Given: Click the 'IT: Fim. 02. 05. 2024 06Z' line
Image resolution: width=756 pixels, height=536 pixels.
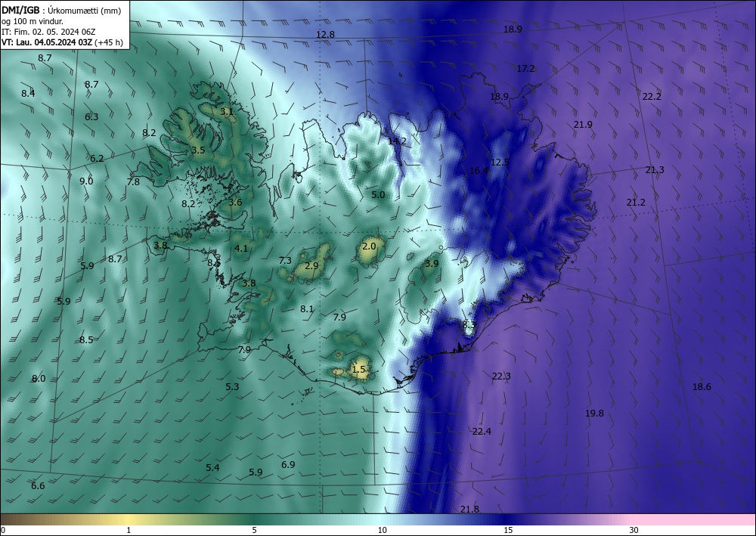Looking at the screenshot, I should [x=48, y=31].
